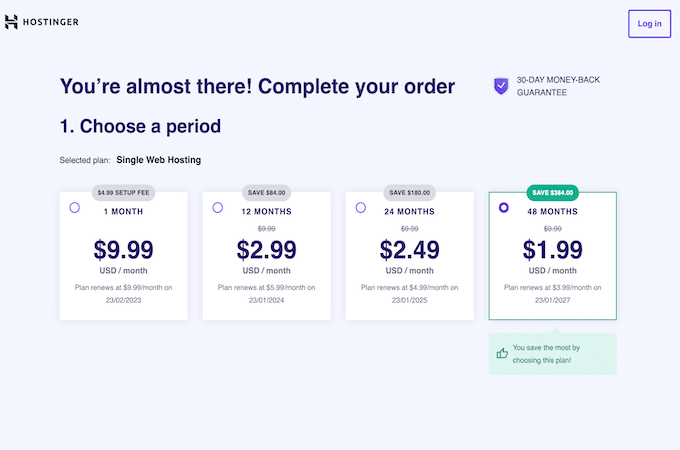The width and height of the screenshot is (680, 450).
Task: Click the Single Web Hosting plan name
Action: coord(159,160)
